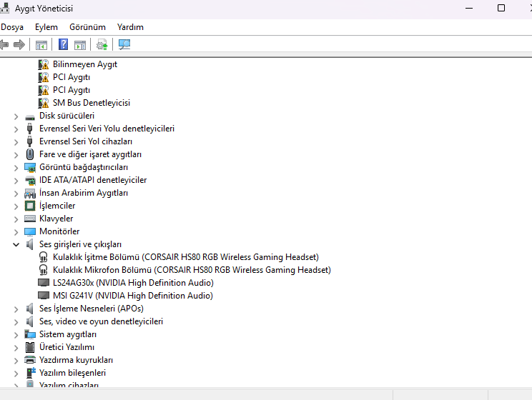This screenshot has height=400, width=532.
Task: Click the update driver toolbar icon
Action: (x=102, y=44)
